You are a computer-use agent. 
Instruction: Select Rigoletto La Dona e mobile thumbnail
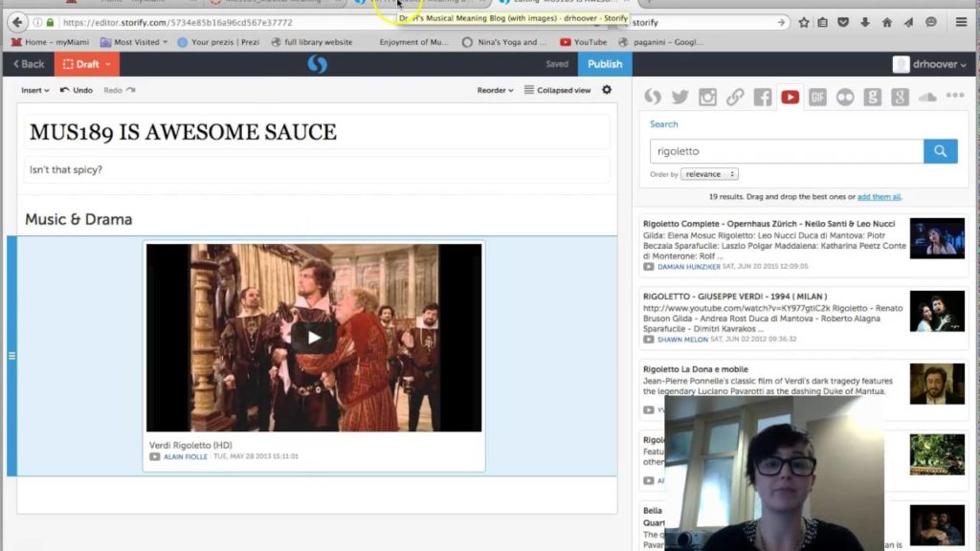[x=937, y=384]
